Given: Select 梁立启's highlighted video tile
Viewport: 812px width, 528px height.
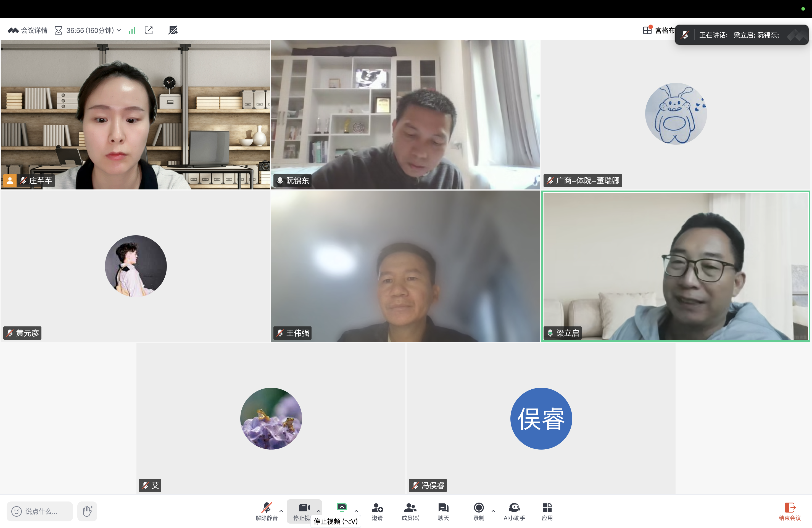Looking at the screenshot, I should coord(676,266).
